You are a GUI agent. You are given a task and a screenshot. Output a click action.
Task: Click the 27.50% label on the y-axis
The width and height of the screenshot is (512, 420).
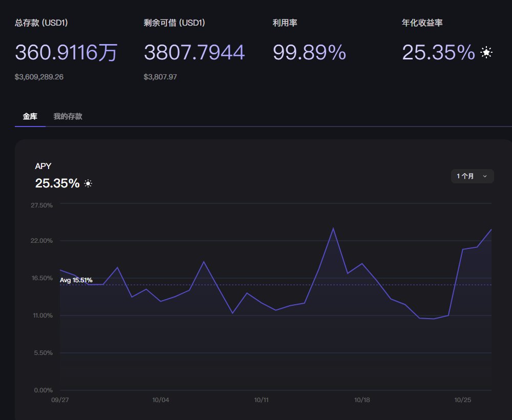tap(42, 205)
